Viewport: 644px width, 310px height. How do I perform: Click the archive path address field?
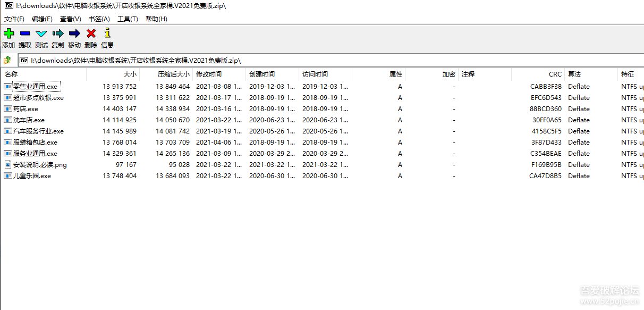point(319,61)
